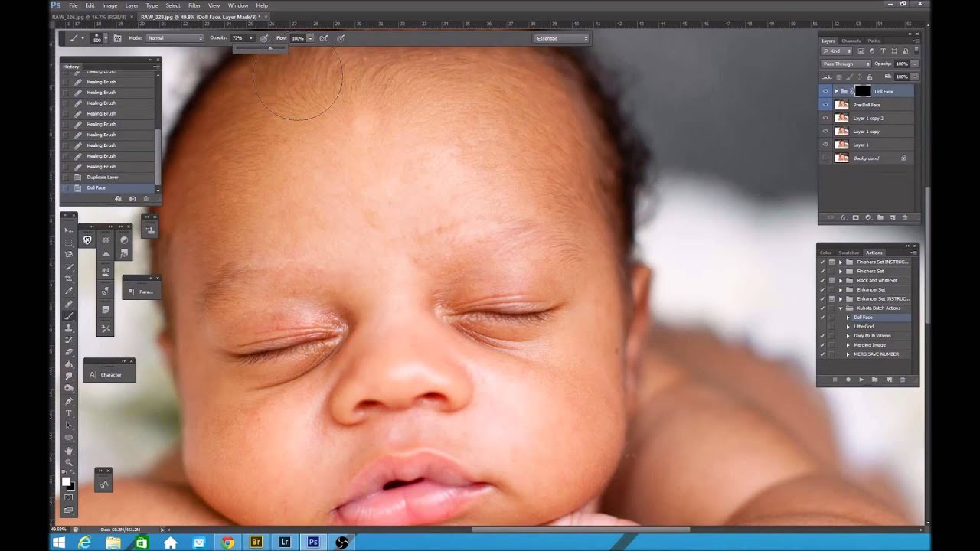The height and width of the screenshot is (551, 980).
Task: Toggle the Little Gold action checkmark
Action: pos(822,327)
